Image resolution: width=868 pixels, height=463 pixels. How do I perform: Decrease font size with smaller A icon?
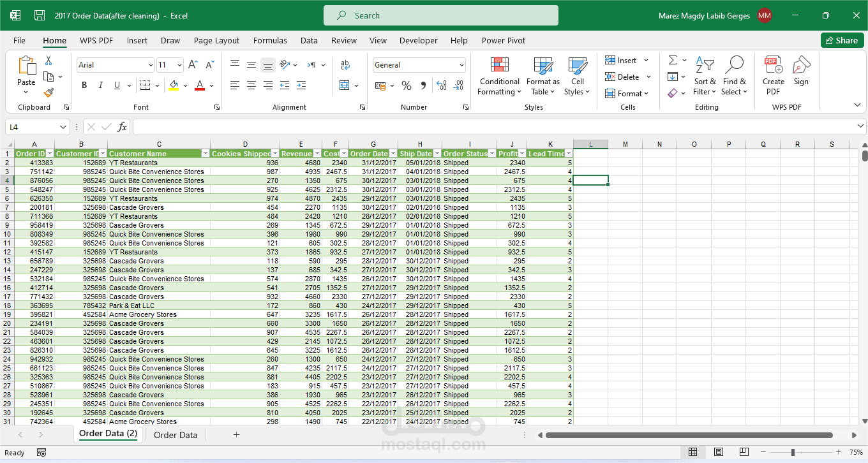pyautogui.click(x=210, y=65)
